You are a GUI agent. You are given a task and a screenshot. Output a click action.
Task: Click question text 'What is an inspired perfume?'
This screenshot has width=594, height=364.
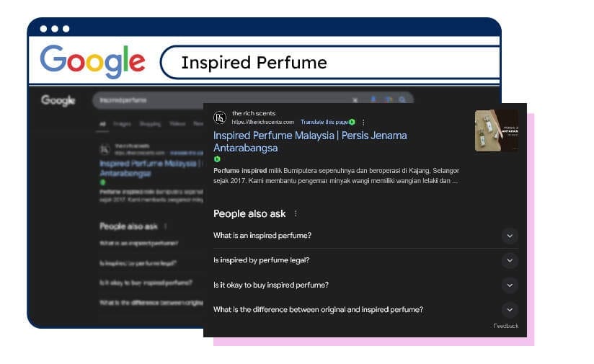[x=262, y=236]
